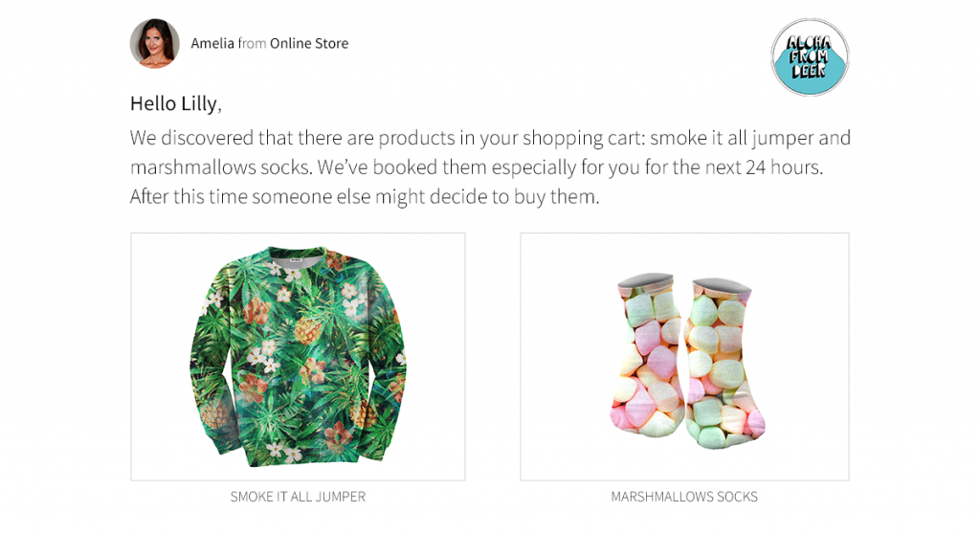
Task: Click the '24 hours' text
Action: [x=783, y=167]
